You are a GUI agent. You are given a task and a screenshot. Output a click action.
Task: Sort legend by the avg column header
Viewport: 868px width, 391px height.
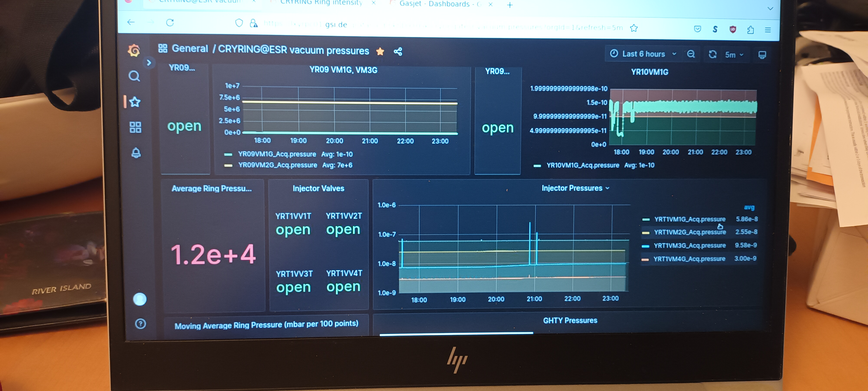point(749,207)
